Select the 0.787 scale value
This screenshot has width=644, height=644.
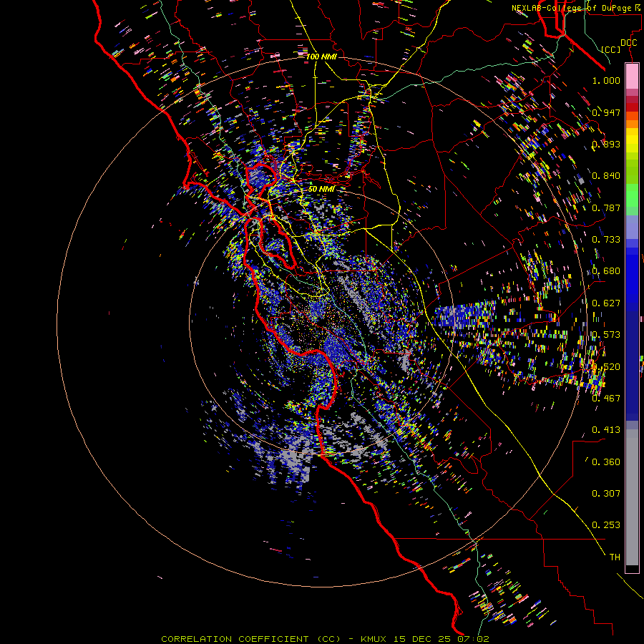pos(606,208)
